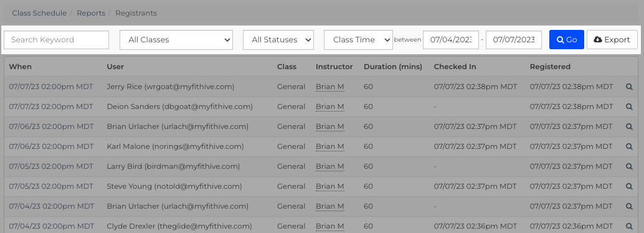The width and height of the screenshot is (644, 233).
Task: Open magnifier icon for Larry Bird row
Action: pyautogui.click(x=629, y=166)
